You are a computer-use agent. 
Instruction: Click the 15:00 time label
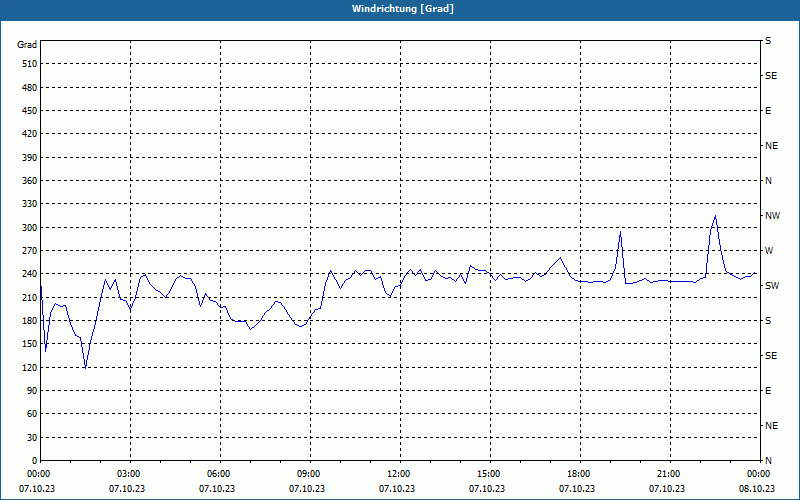click(x=489, y=473)
